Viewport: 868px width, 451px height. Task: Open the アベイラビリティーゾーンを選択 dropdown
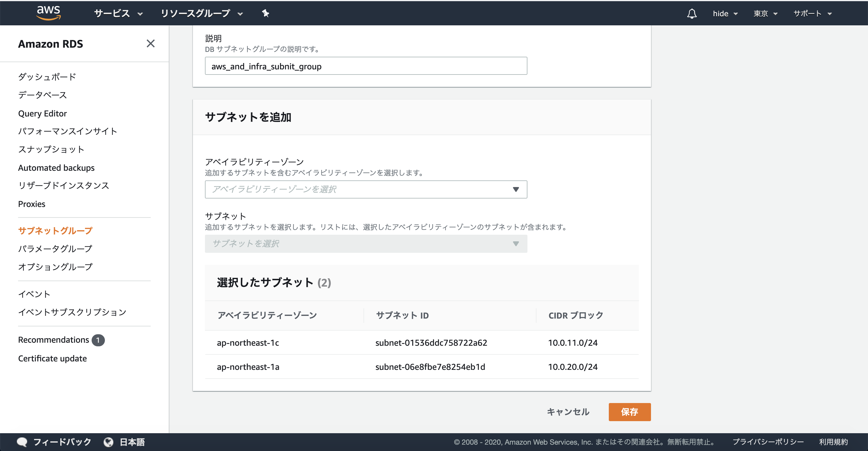pyautogui.click(x=366, y=189)
